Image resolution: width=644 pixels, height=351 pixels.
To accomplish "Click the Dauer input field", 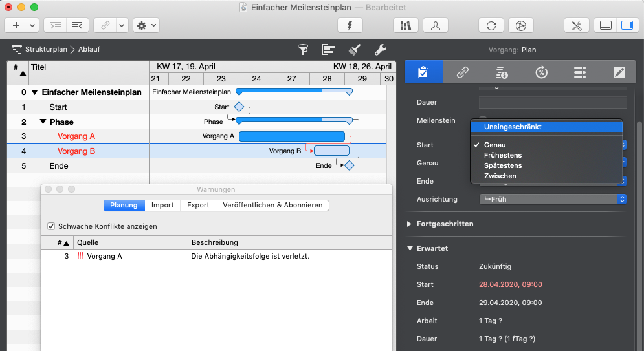I will 553,102.
